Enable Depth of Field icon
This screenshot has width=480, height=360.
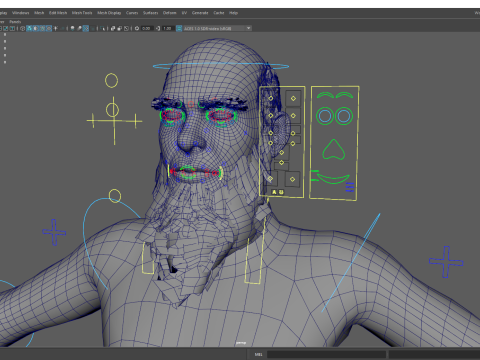92,28
